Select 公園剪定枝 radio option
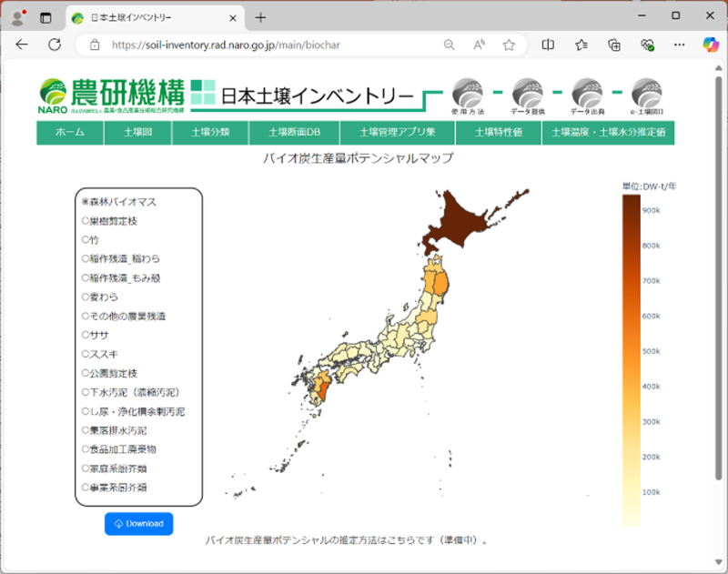728x574 pixels. point(85,373)
